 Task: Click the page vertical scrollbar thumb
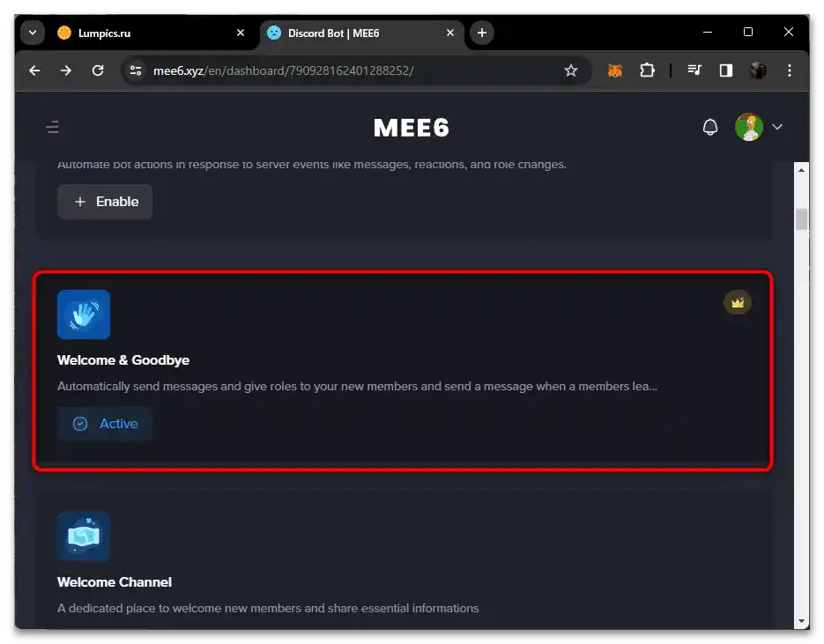tap(801, 218)
